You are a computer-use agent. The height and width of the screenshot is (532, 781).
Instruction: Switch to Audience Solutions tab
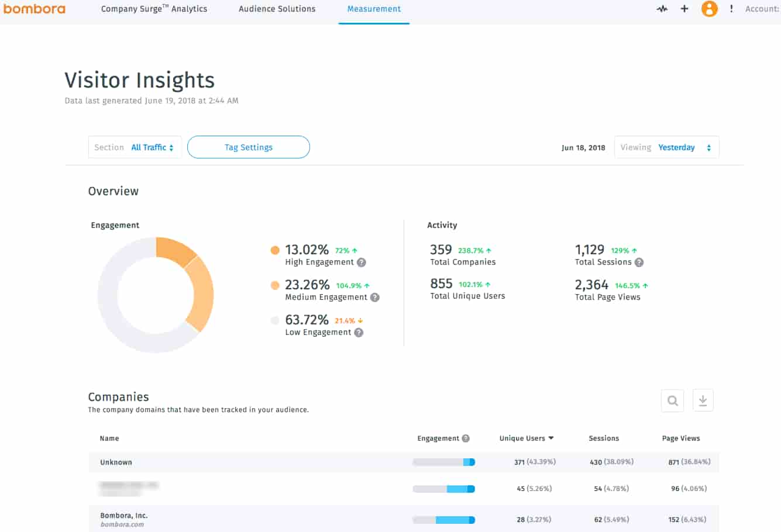(277, 9)
